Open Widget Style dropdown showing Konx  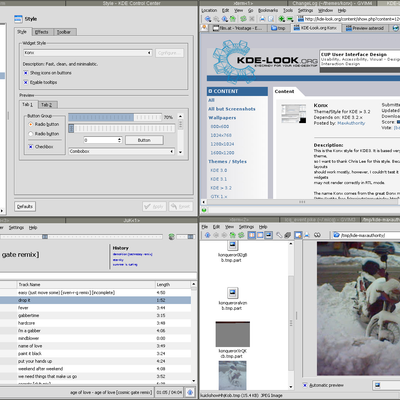pos(88,53)
